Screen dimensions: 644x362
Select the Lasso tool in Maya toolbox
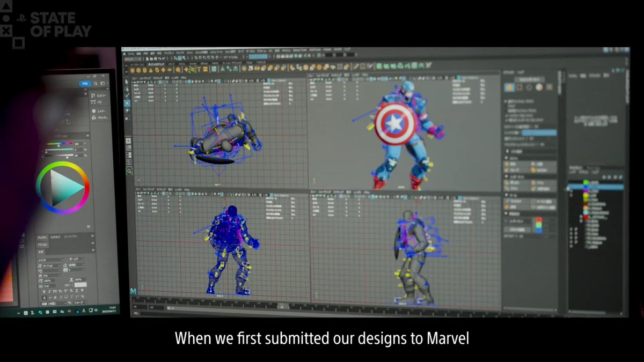(x=127, y=88)
